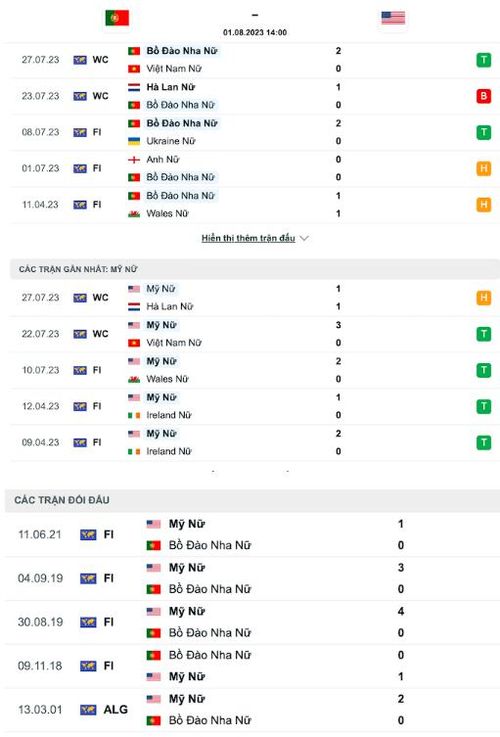Click the USA flag in the match header
This screenshot has width=500, height=737.
tap(393, 18)
